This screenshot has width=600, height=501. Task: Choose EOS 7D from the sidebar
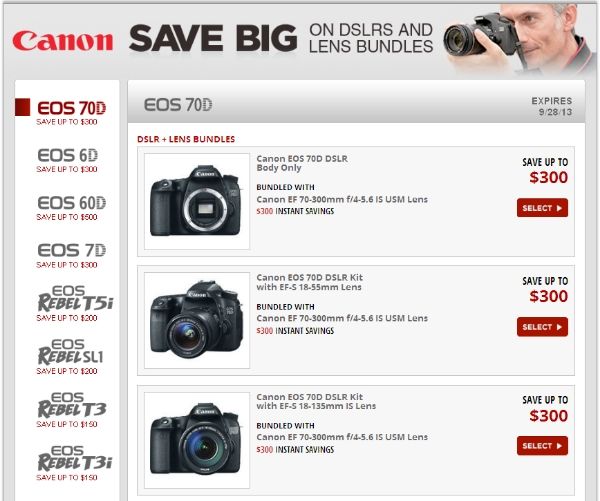click(71, 255)
